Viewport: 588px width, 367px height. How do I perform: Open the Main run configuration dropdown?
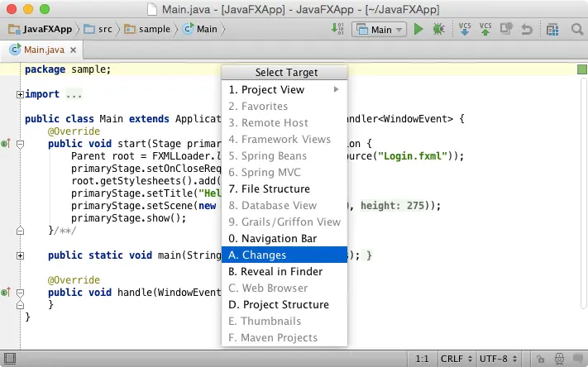(x=379, y=29)
